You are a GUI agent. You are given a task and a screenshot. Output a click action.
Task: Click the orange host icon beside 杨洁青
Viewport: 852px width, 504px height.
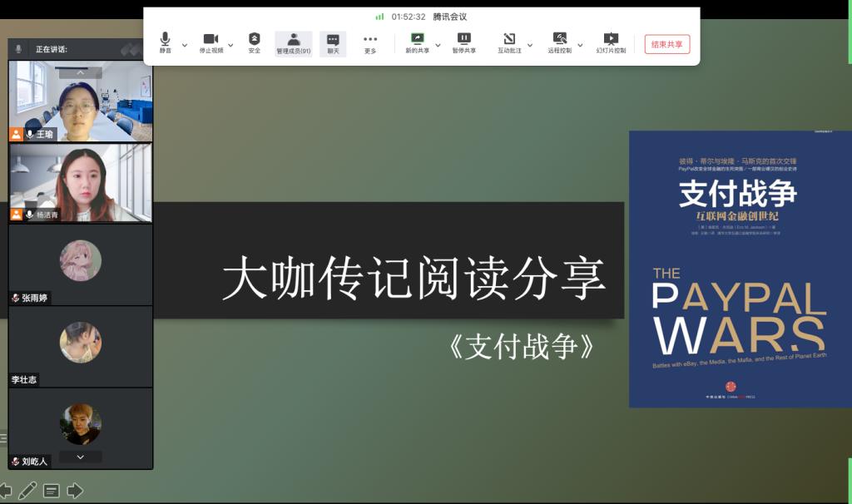(17, 215)
